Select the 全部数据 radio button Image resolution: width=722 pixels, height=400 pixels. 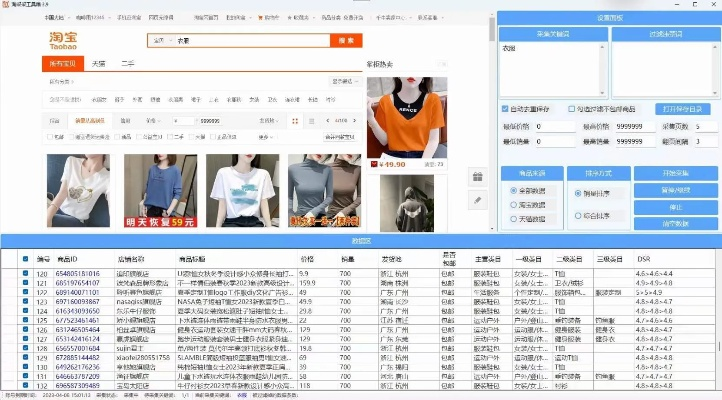pyautogui.click(x=513, y=190)
